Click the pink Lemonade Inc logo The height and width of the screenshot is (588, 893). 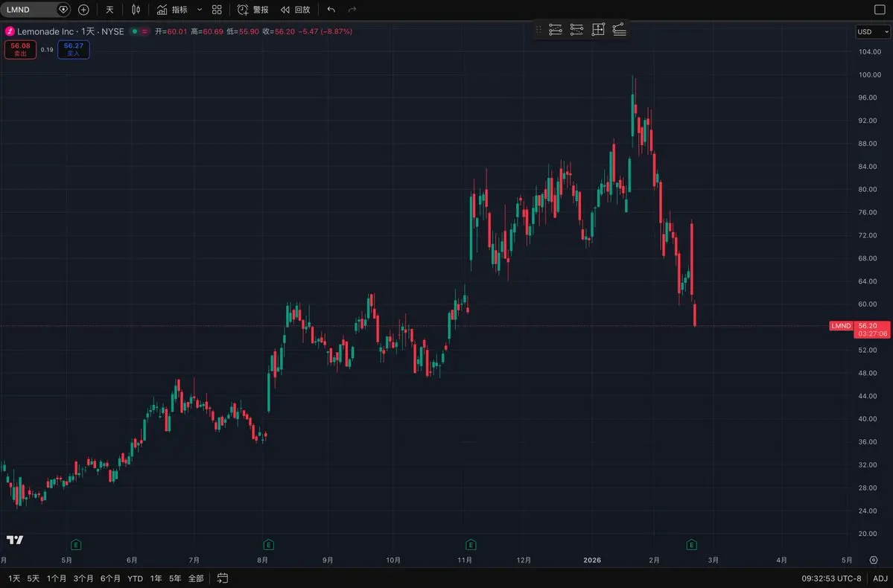click(10, 31)
